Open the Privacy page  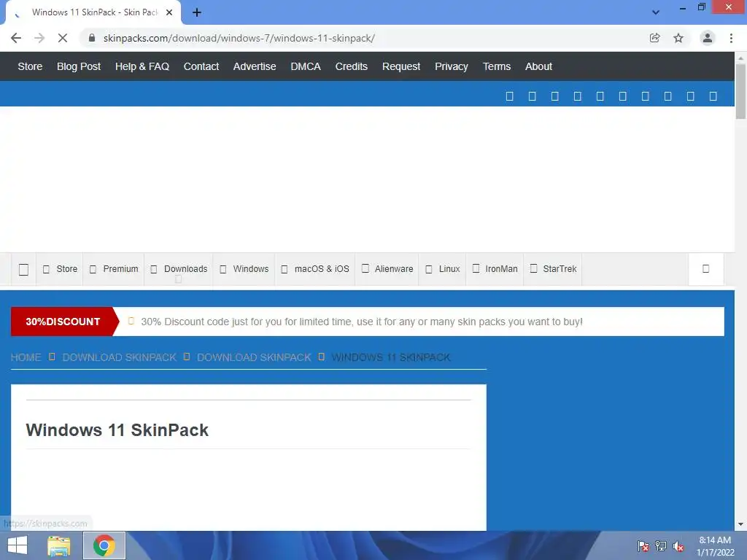[451, 66]
